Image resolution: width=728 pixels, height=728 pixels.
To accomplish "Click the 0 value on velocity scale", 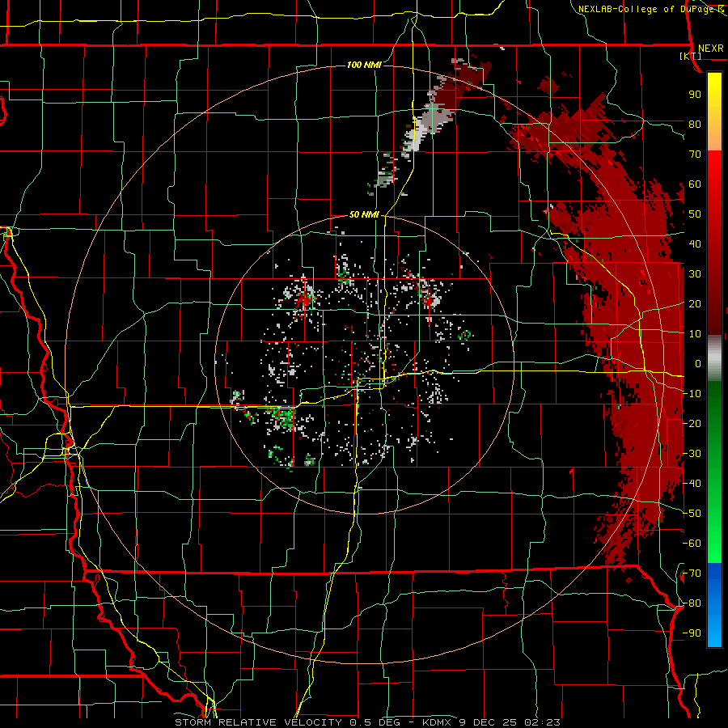I will click(x=698, y=363).
